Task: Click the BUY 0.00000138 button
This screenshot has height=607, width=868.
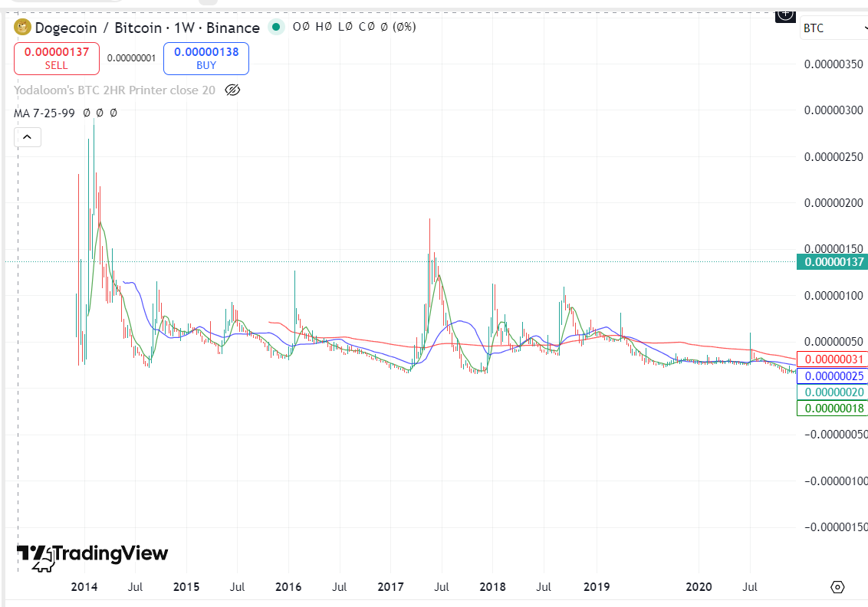Action: point(206,58)
